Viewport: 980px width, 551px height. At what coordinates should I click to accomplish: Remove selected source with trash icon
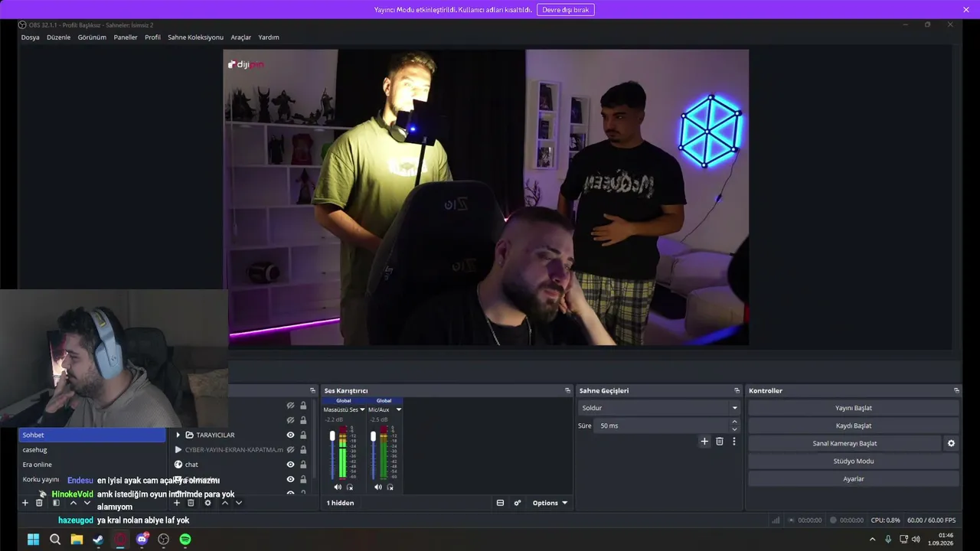191,503
